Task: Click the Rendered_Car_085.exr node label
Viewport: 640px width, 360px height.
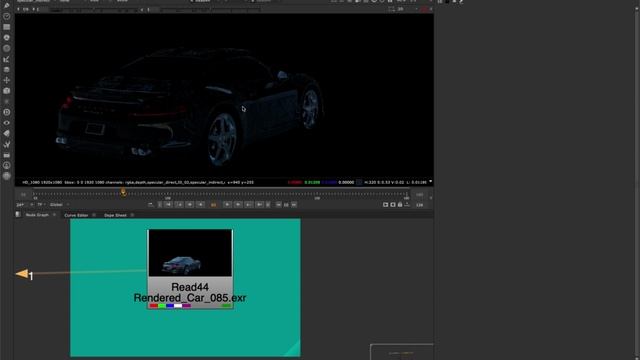Action: (190, 298)
